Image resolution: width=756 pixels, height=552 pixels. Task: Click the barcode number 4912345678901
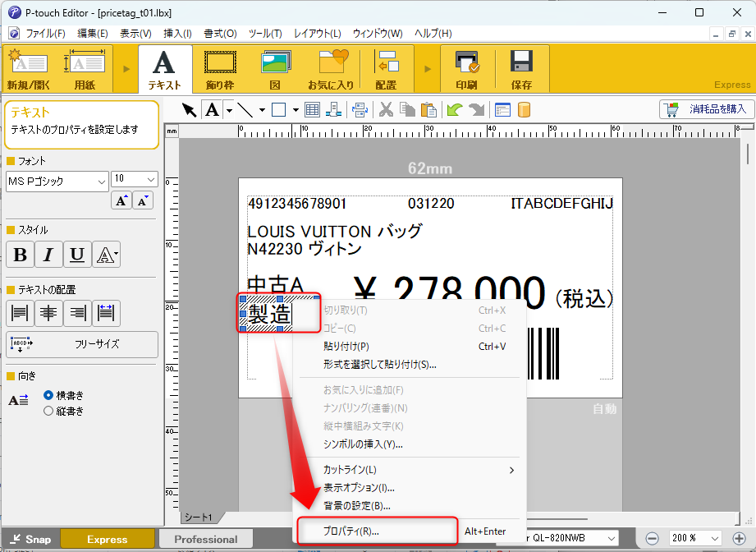[297, 204]
